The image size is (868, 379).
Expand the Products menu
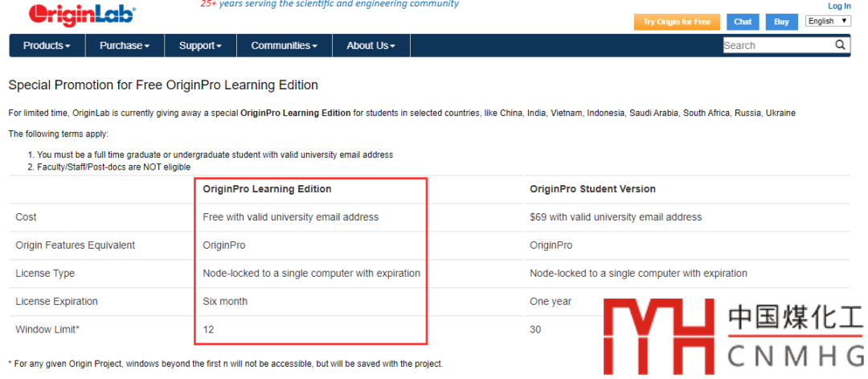click(47, 46)
